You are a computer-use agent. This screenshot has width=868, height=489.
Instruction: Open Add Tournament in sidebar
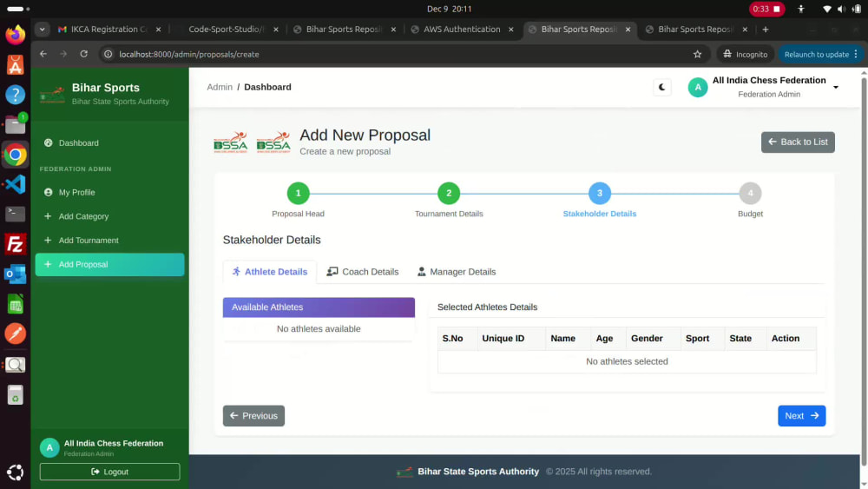click(x=109, y=241)
